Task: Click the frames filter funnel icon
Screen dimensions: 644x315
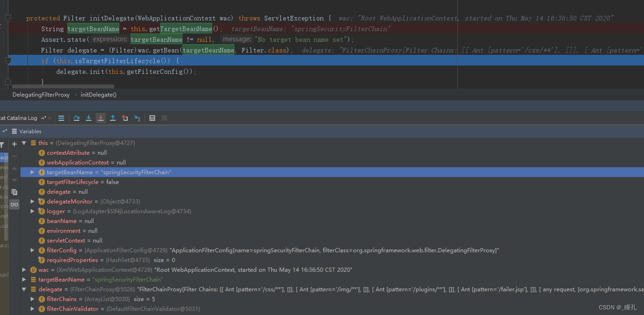Action: click(x=2, y=145)
